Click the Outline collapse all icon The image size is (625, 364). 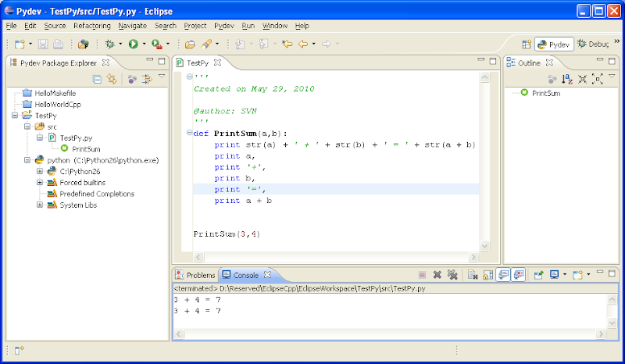point(582,79)
